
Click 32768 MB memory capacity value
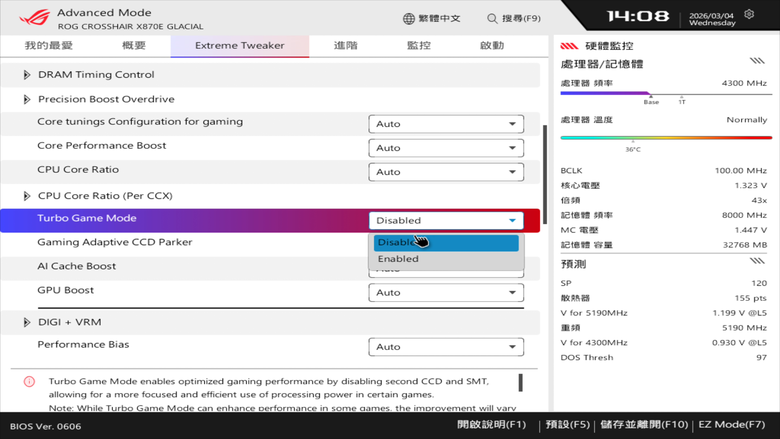[745, 245]
